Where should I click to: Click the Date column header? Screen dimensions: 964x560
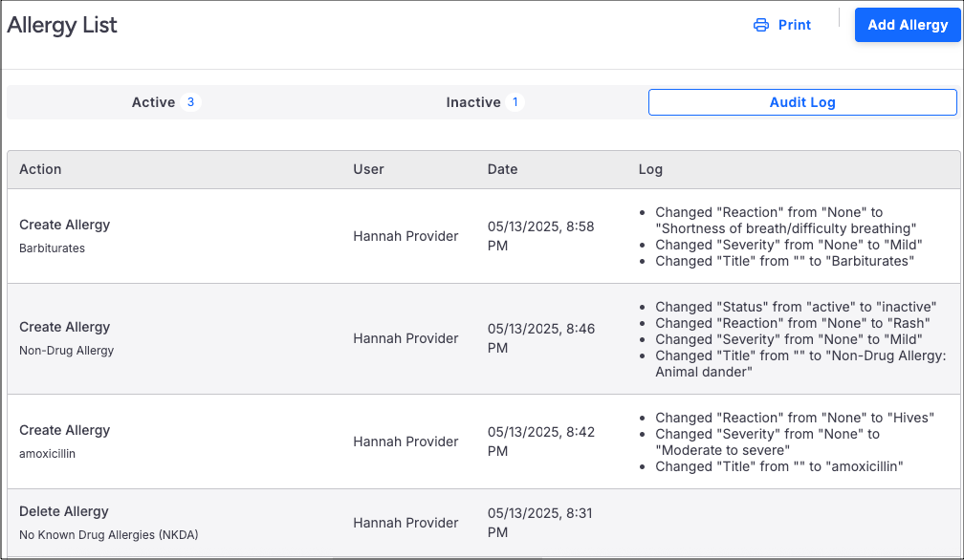pos(502,169)
